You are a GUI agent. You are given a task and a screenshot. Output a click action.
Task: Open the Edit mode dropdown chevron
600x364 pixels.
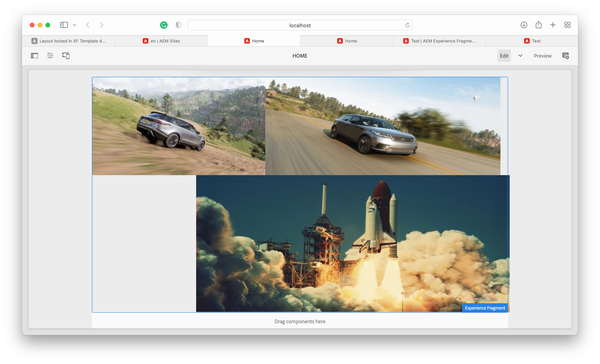point(520,56)
